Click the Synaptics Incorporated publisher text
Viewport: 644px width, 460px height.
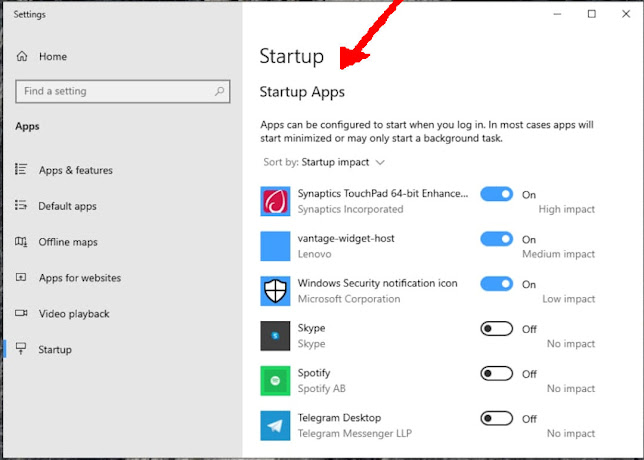350,209
